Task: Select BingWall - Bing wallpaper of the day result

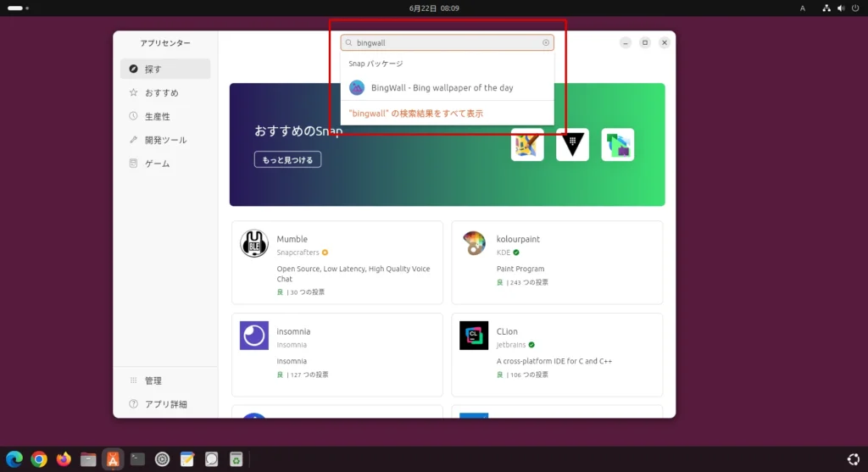Action: (x=447, y=87)
